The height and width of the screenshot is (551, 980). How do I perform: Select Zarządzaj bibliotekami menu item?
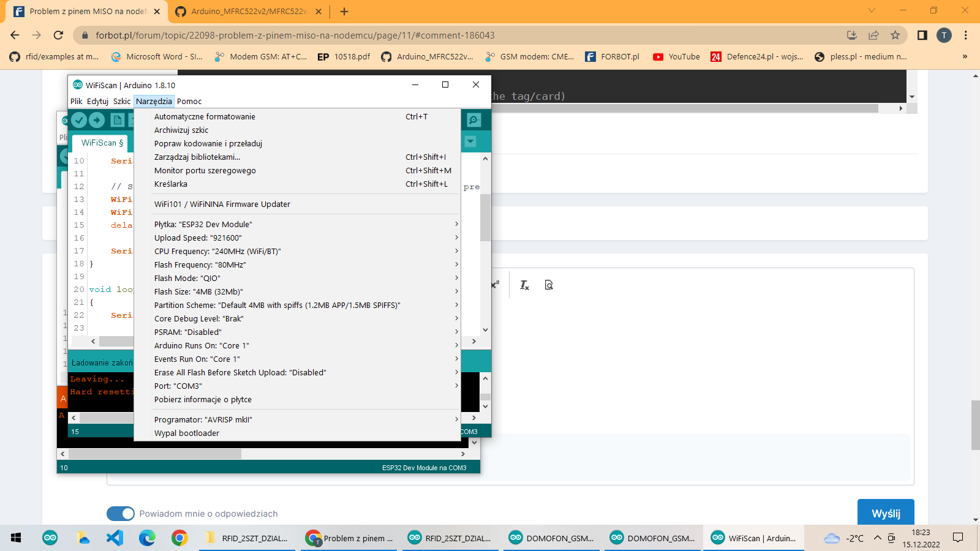tap(297, 157)
